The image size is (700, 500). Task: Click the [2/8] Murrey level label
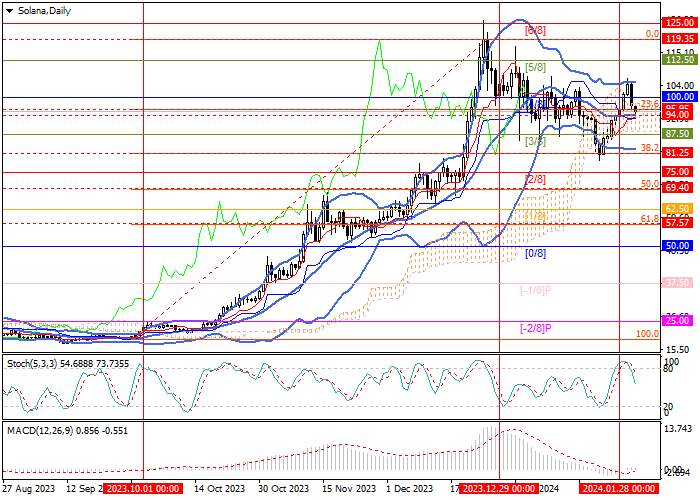point(535,179)
